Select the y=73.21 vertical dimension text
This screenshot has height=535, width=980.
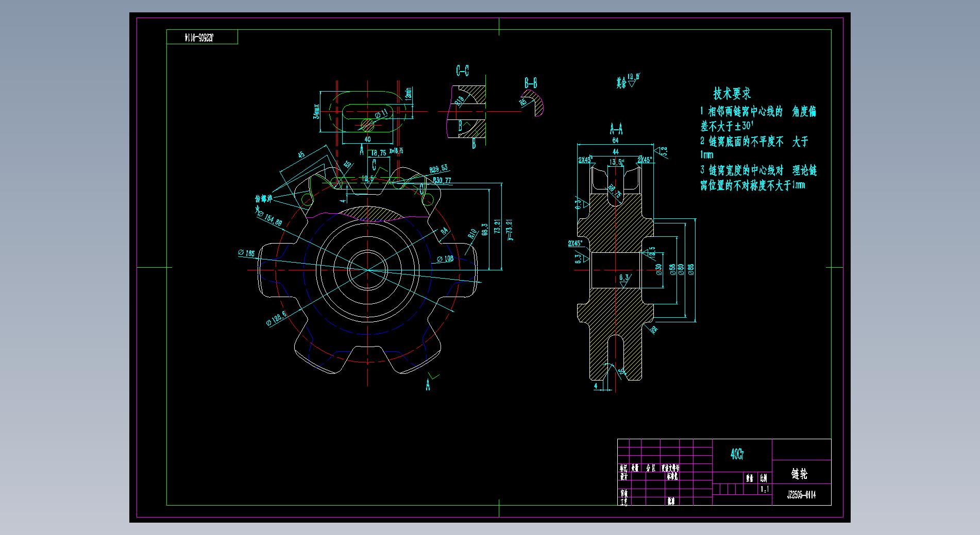pos(510,230)
